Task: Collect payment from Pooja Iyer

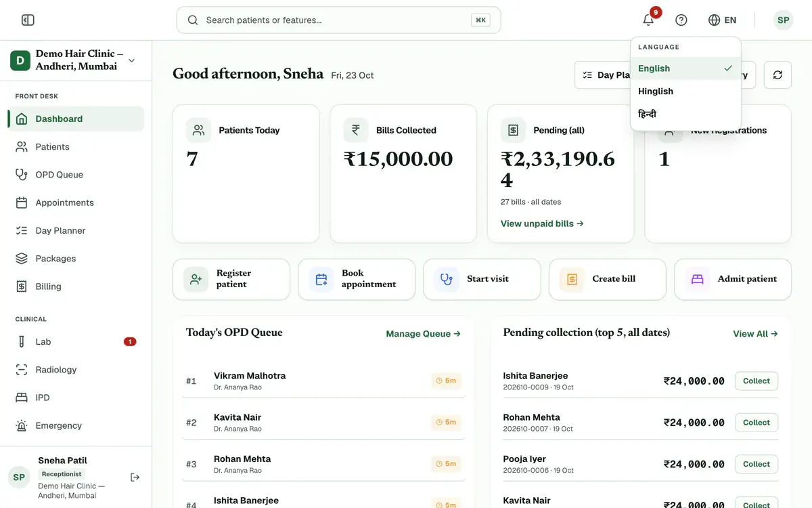Action: [x=757, y=464]
